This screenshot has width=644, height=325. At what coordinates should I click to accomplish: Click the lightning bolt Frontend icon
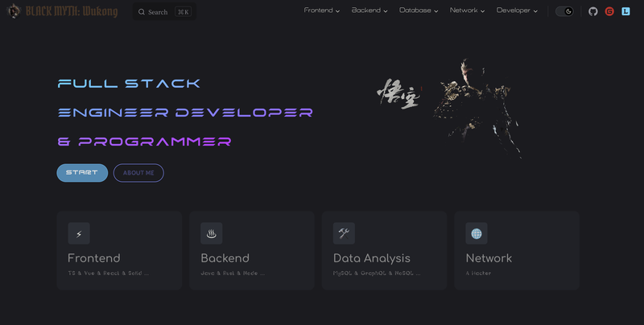tap(79, 233)
